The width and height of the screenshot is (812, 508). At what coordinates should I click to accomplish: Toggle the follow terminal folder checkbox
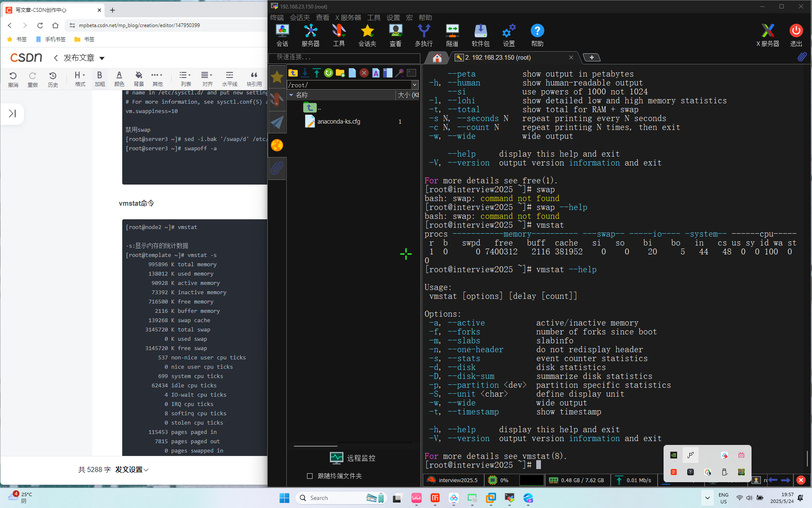tap(310, 476)
